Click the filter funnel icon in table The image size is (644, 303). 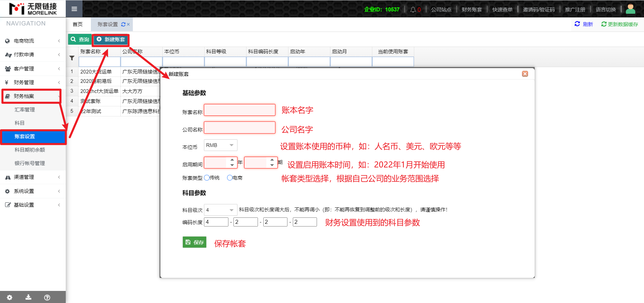72,58
